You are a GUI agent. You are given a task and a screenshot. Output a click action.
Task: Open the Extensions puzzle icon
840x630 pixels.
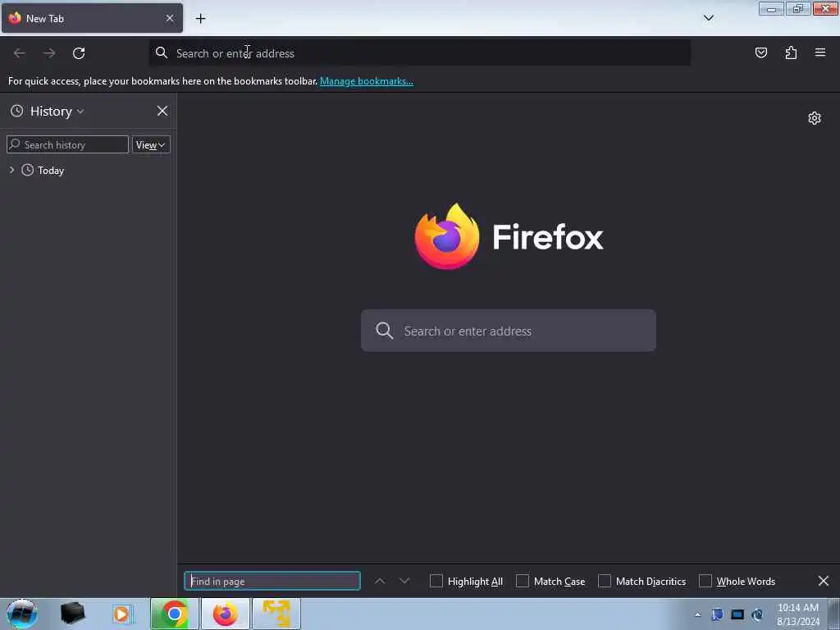click(791, 52)
